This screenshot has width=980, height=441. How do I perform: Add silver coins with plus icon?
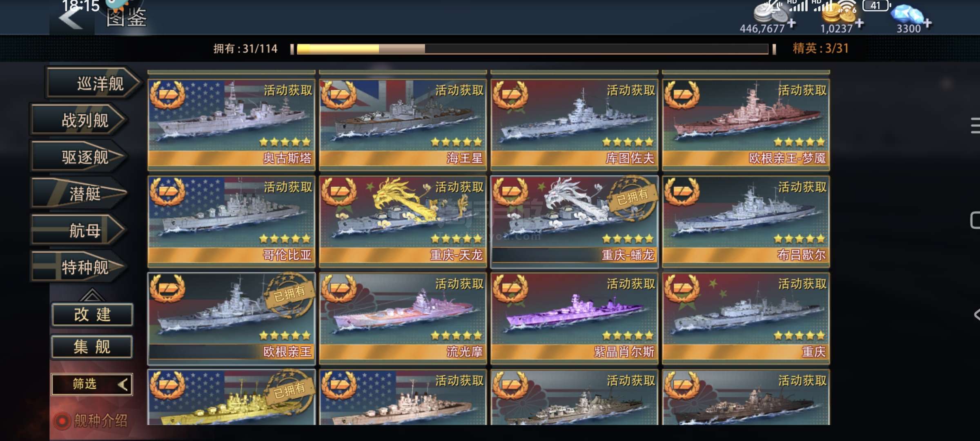792,23
